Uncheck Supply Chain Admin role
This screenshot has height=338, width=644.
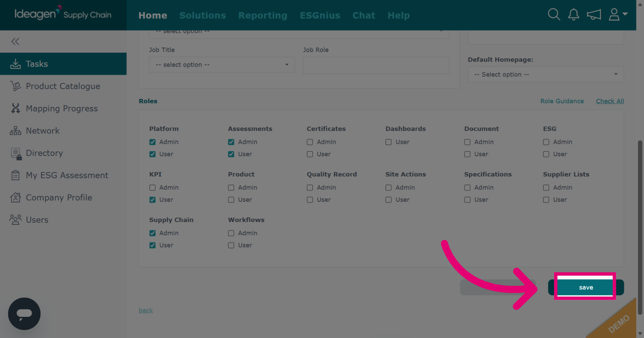(x=153, y=233)
